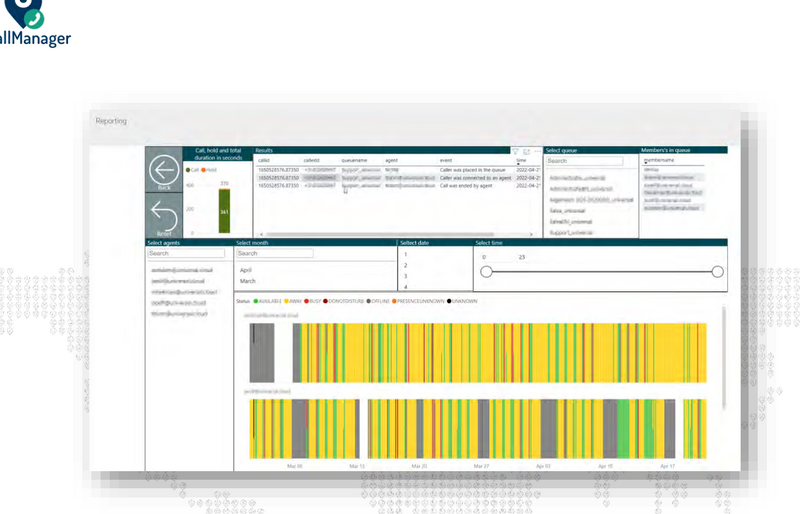Click the Back arrow icon

[x=163, y=171]
